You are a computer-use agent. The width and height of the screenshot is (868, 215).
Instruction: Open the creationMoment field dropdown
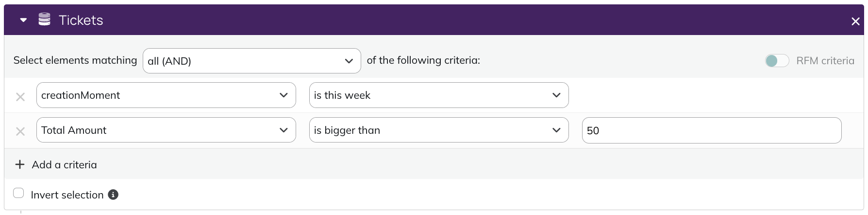pos(166,95)
